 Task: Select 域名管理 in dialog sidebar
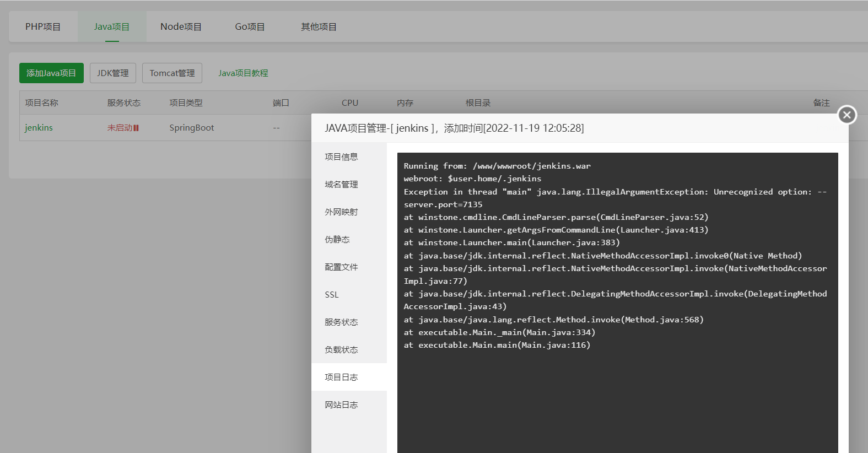click(x=349, y=184)
